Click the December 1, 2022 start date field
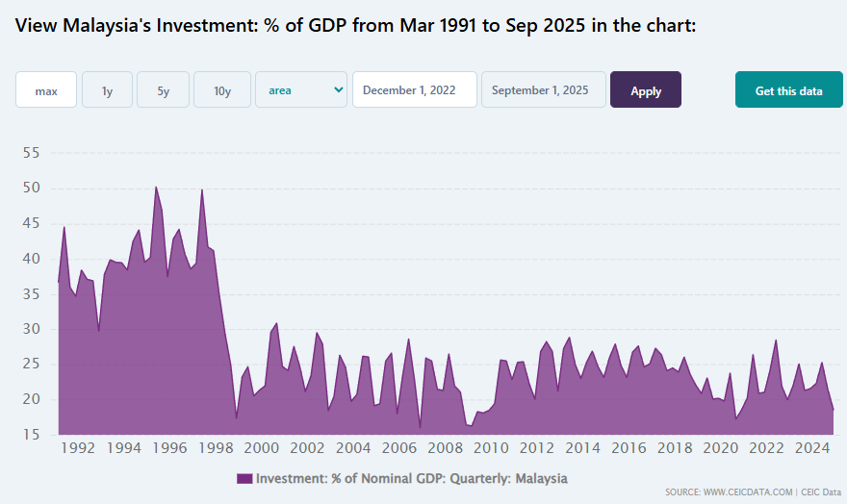Image resolution: width=847 pixels, height=504 pixels. point(415,90)
